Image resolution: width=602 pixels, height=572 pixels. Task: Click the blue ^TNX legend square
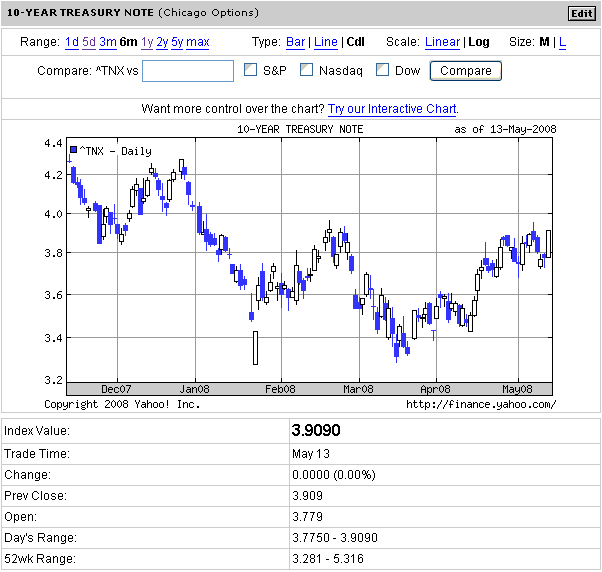pyautogui.click(x=74, y=149)
